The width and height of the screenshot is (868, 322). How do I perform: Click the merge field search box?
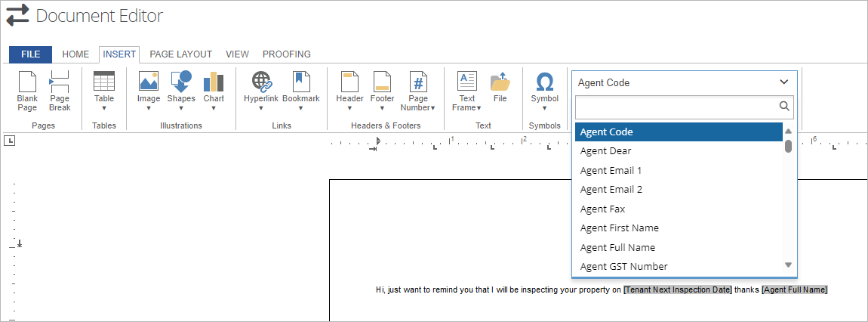click(685, 107)
